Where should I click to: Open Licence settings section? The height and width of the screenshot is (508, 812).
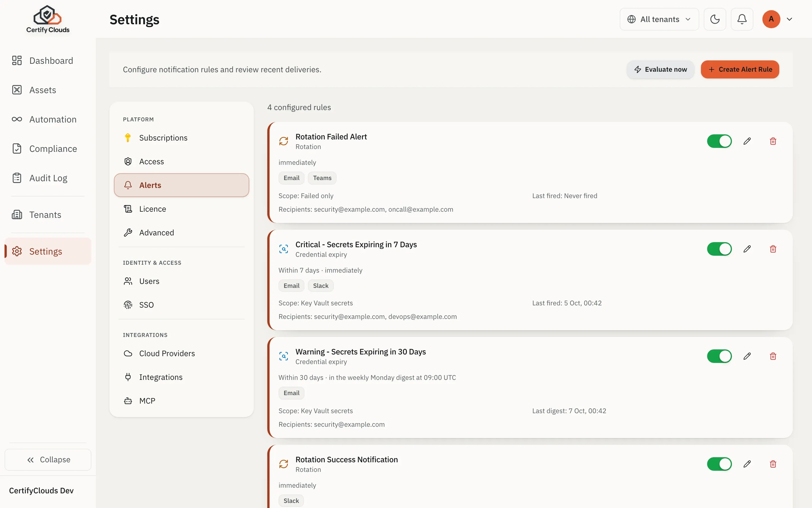tap(182, 209)
